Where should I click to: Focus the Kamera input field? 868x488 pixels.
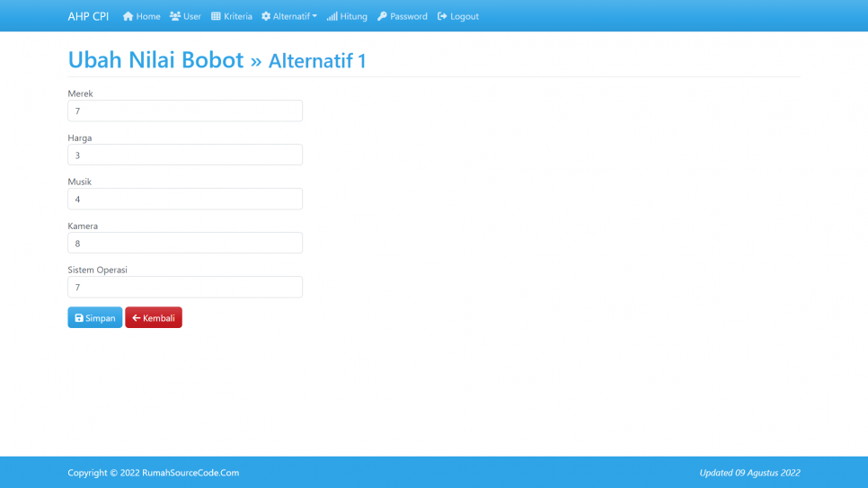click(x=185, y=243)
